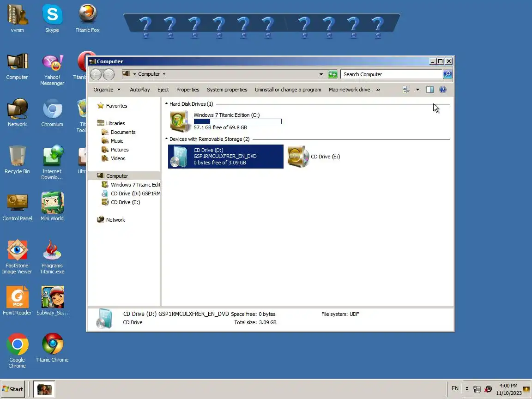
Task: Open Pictures library in sidebar
Action: (x=120, y=150)
